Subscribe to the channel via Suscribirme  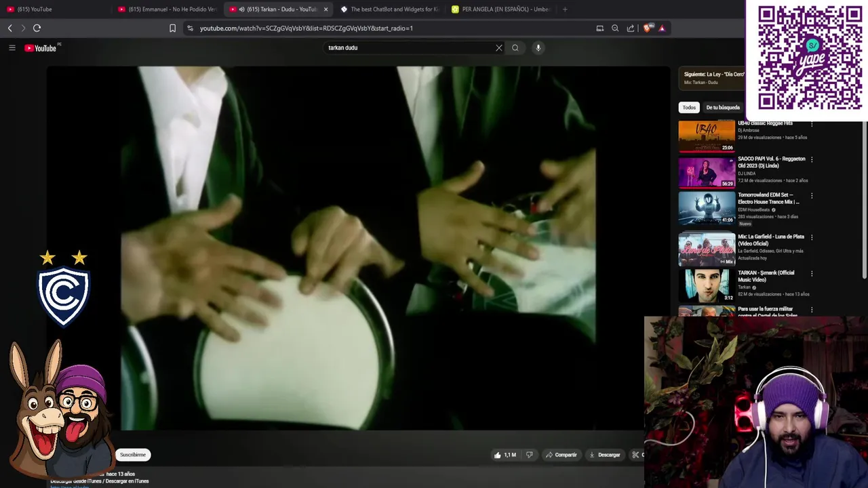coord(133,455)
